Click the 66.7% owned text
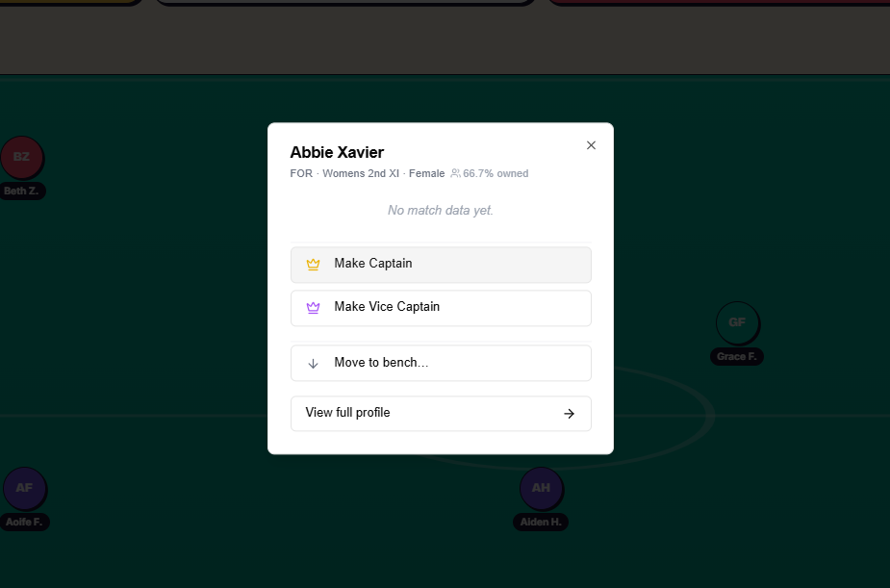890x588 pixels. [496, 173]
